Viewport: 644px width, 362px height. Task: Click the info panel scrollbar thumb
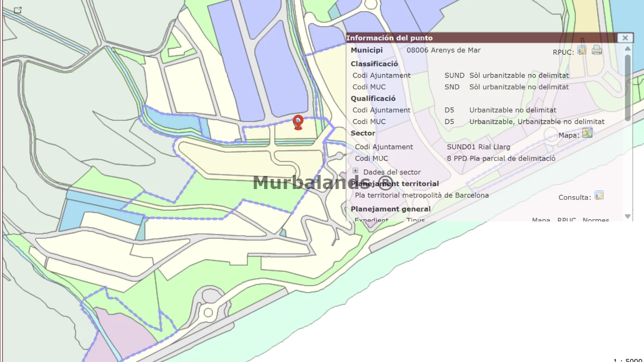pos(627,88)
